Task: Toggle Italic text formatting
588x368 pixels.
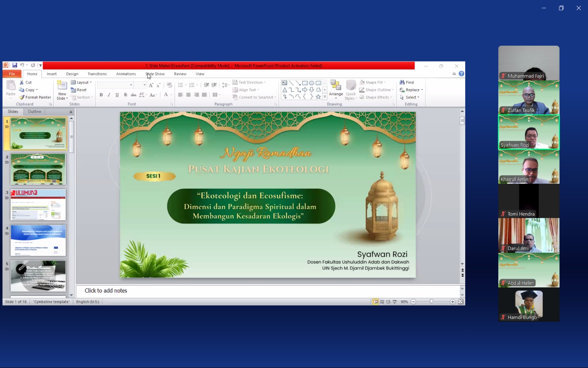Action: click(x=109, y=95)
